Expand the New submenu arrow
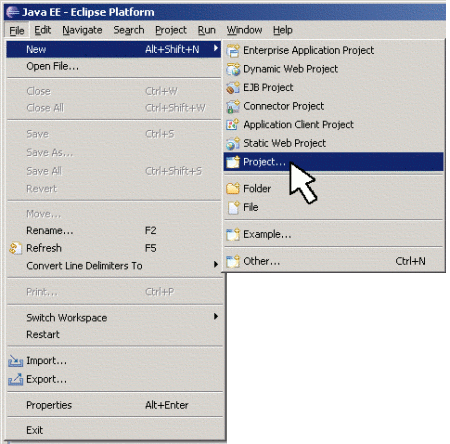The image size is (450, 444). click(x=216, y=48)
